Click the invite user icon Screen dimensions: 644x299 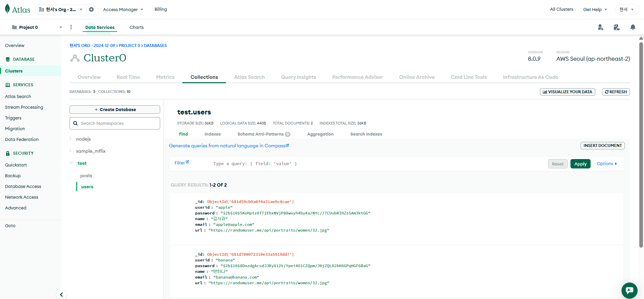pyautogui.click(x=601, y=27)
